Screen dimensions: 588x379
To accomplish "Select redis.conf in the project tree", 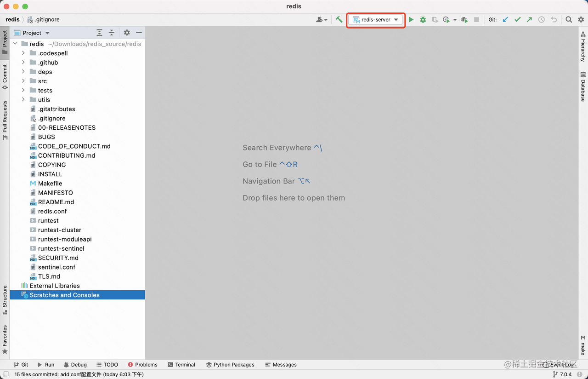I will [52, 211].
